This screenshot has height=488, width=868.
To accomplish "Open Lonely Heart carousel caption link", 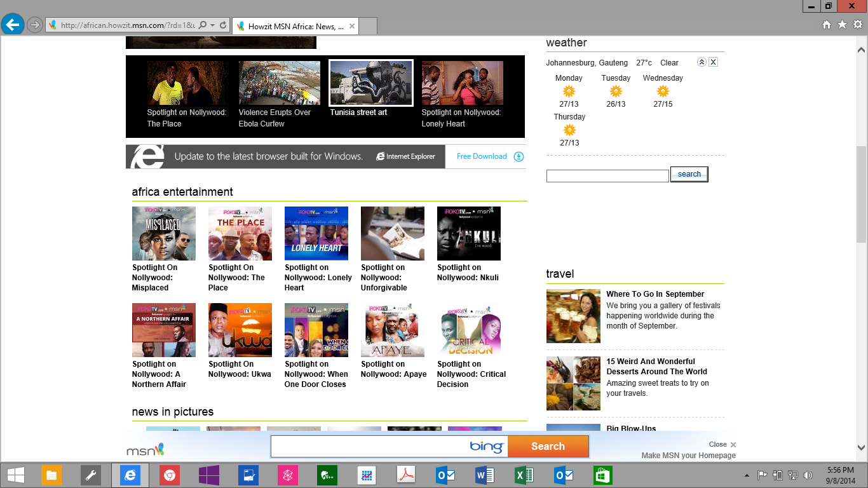I will pos(461,118).
